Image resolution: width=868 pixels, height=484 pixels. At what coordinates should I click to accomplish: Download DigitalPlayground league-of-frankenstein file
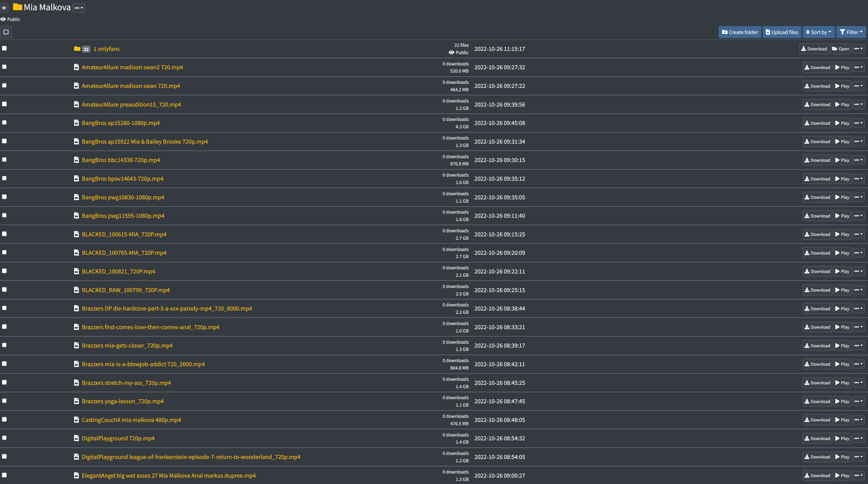(817, 457)
